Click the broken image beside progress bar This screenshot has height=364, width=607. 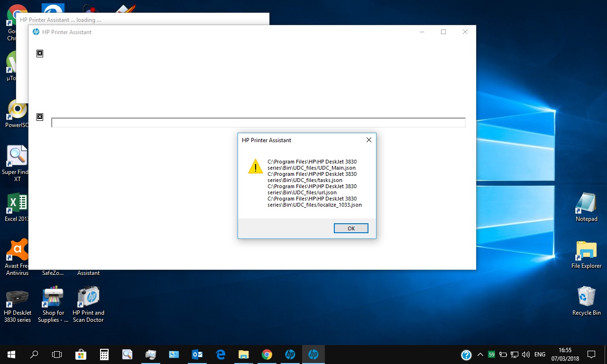[x=40, y=117]
